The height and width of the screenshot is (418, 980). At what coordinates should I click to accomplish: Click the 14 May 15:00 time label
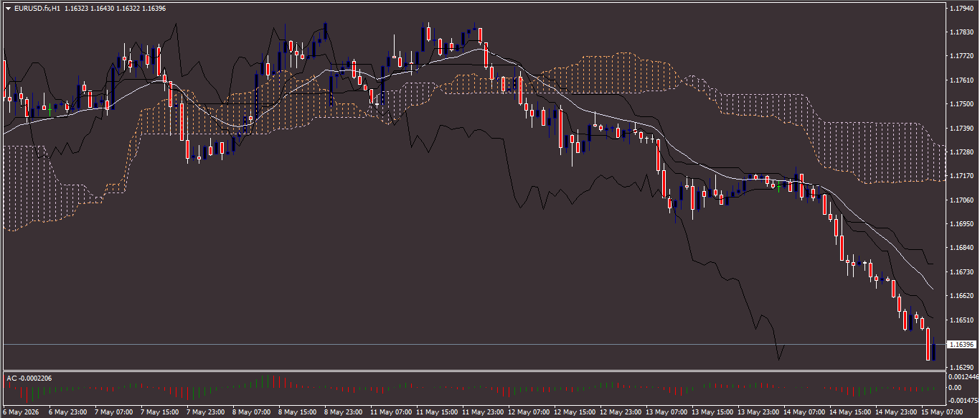pyautogui.click(x=850, y=413)
